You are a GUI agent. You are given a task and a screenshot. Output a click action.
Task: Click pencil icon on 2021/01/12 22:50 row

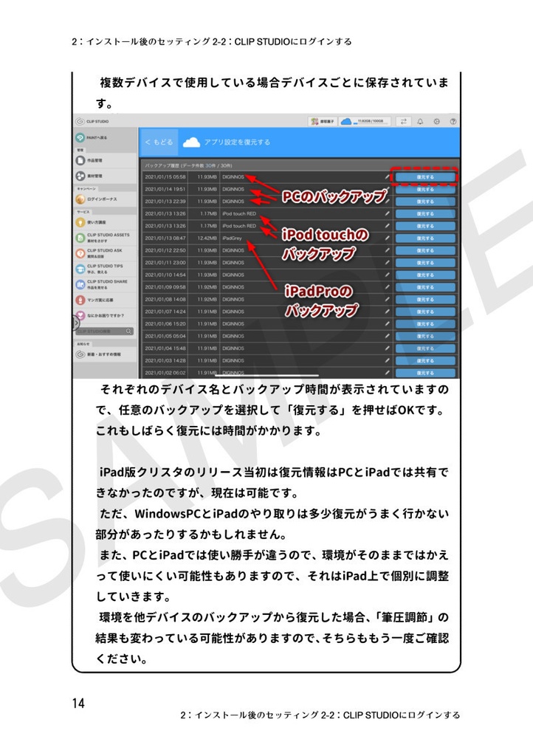point(387,250)
